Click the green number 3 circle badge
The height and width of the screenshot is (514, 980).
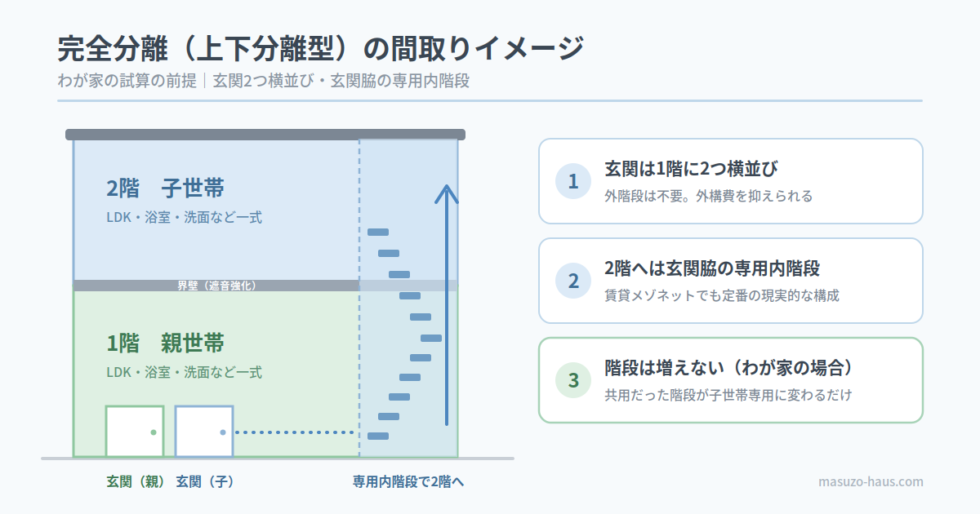[x=573, y=380]
